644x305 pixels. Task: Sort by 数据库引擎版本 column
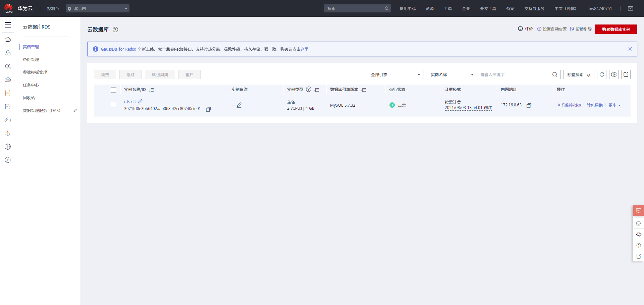click(364, 90)
